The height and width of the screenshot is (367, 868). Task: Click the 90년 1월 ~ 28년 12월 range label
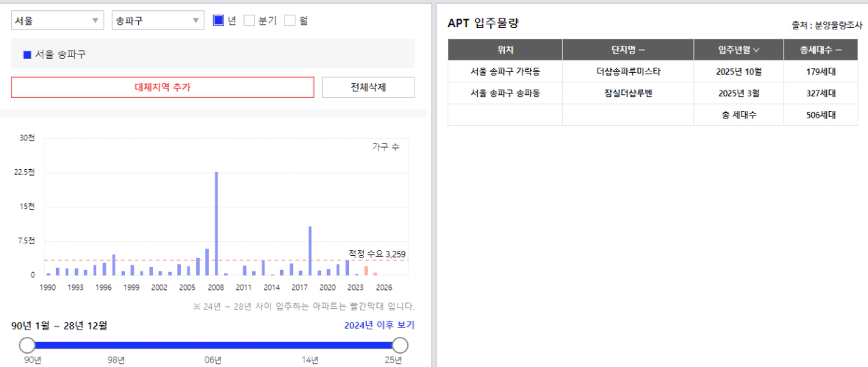click(60, 325)
